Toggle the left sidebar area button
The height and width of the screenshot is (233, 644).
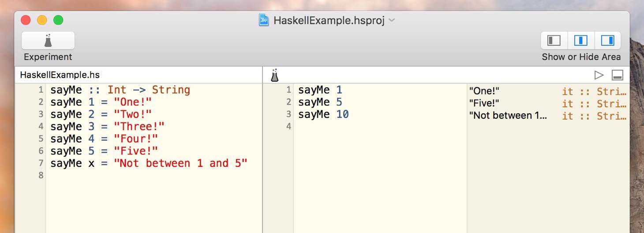[554, 41]
